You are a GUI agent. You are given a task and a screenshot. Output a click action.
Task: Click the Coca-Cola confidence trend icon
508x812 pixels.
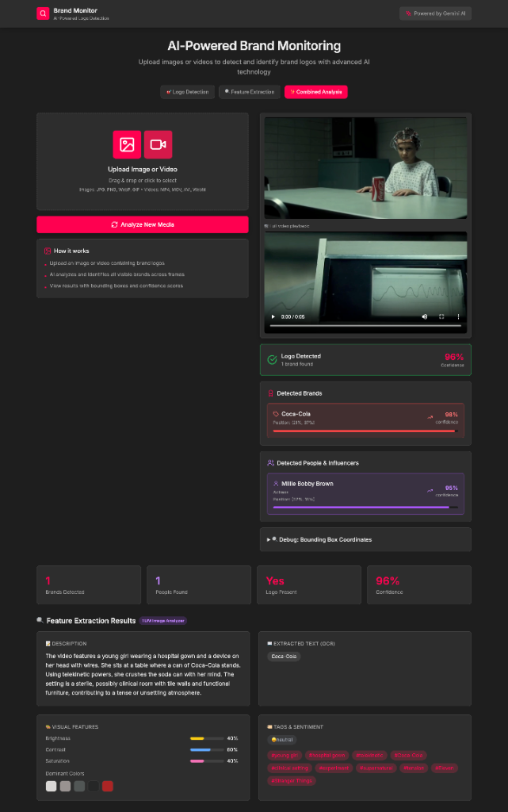point(430,417)
